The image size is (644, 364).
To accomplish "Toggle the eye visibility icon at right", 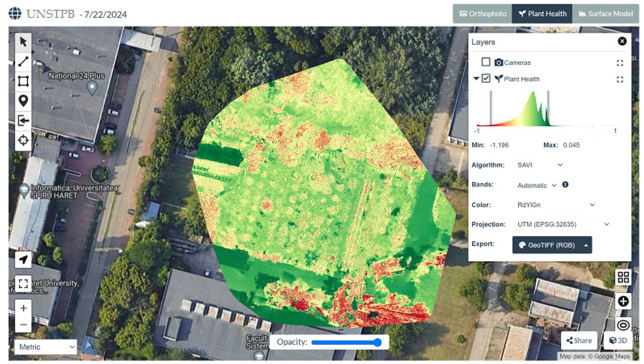I will point(623,325).
